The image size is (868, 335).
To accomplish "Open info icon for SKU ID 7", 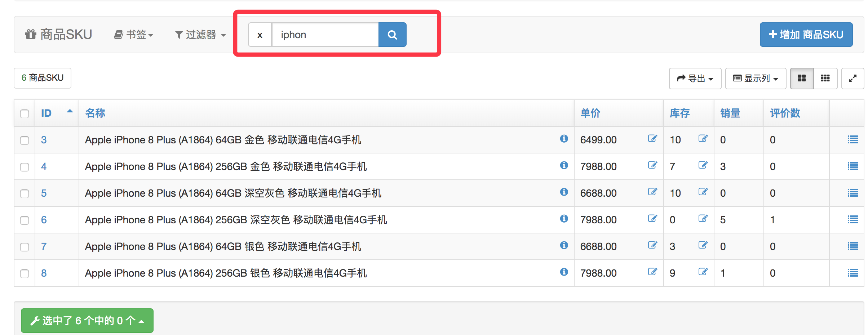I will tap(564, 245).
